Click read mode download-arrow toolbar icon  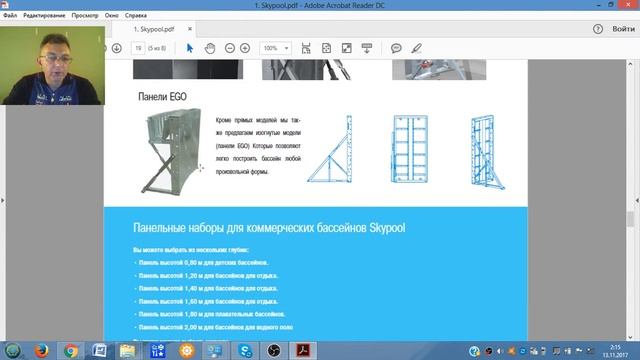(367, 48)
